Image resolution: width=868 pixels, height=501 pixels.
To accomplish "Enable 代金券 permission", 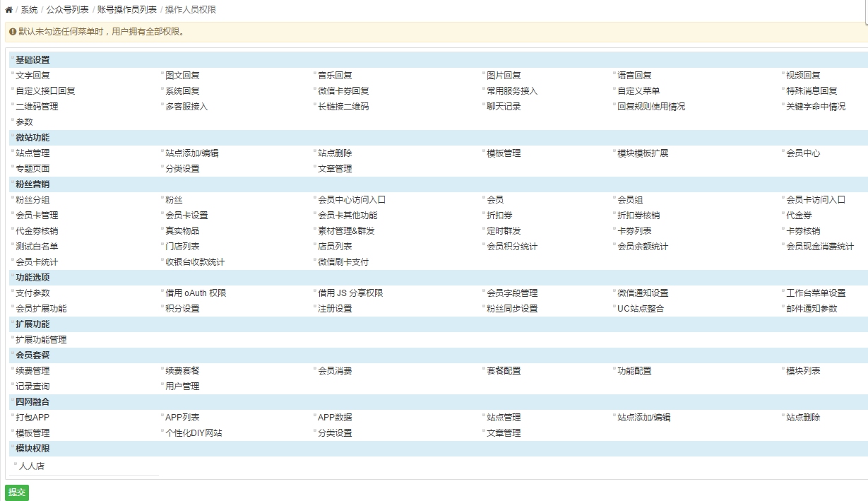I will [783, 213].
